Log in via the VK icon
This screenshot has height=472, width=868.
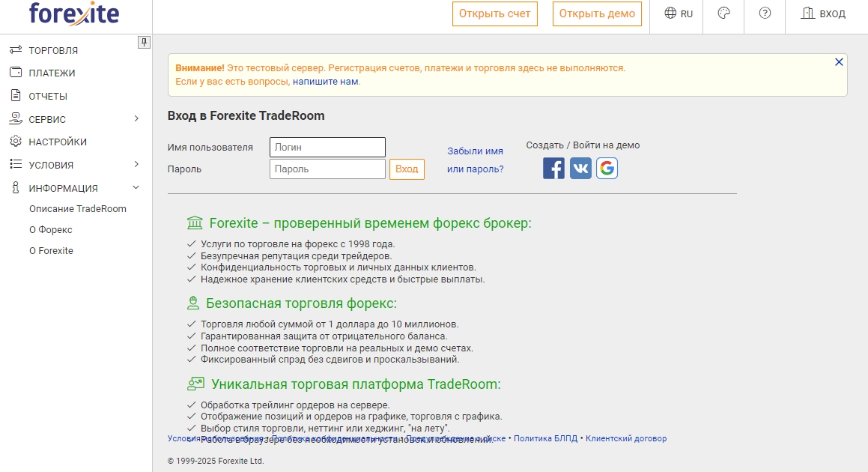point(580,168)
